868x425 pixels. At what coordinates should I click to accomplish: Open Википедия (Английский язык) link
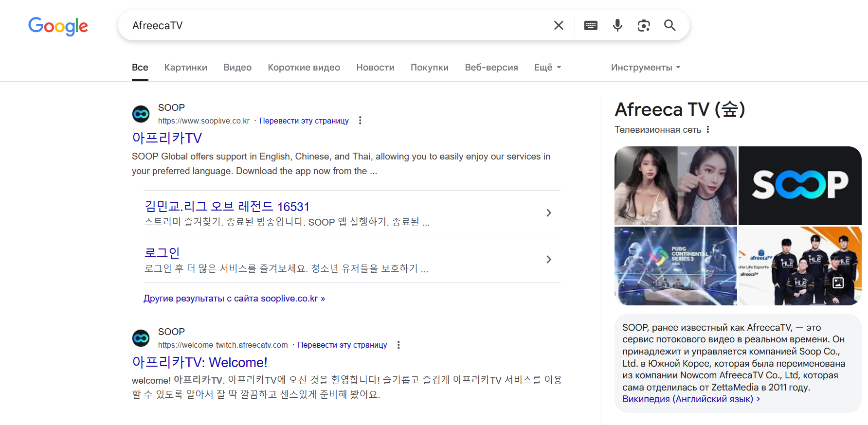687,399
